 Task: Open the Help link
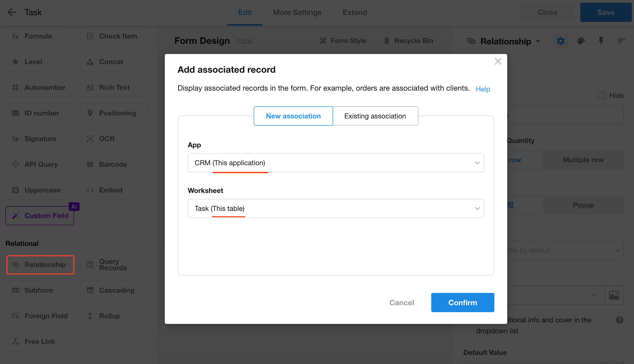click(483, 89)
